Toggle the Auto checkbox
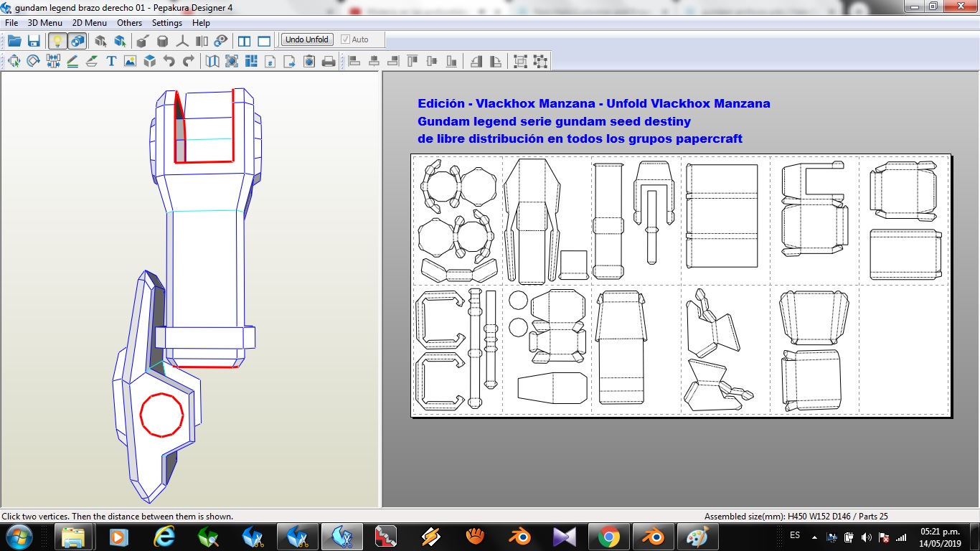The width and height of the screenshot is (980, 551). point(355,39)
